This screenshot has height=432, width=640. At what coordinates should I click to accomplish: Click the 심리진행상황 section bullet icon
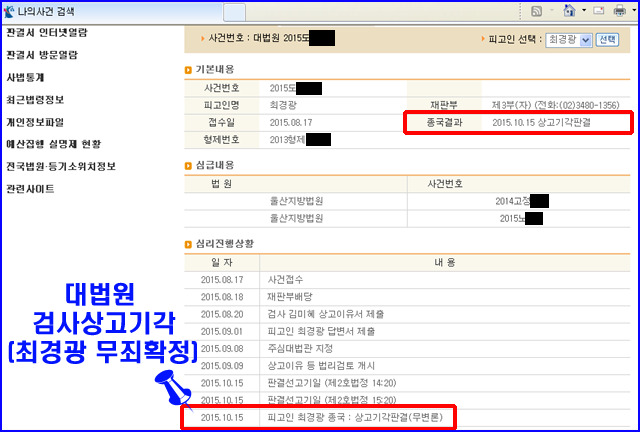pos(188,245)
